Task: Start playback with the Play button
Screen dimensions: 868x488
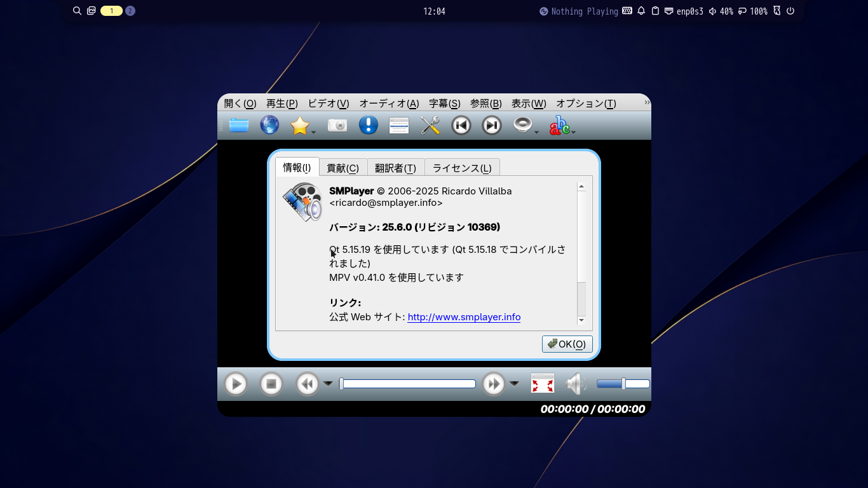Action: [x=236, y=384]
